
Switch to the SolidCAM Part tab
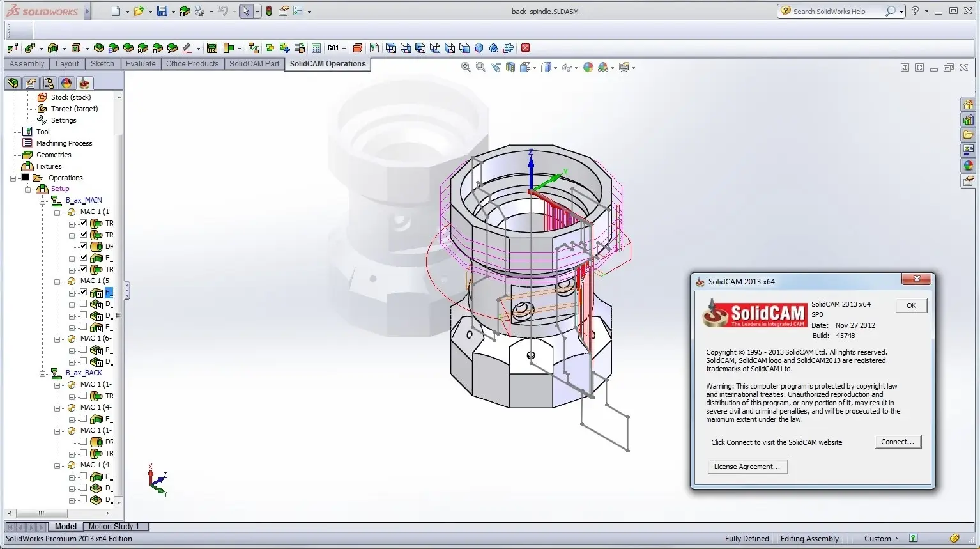254,64
